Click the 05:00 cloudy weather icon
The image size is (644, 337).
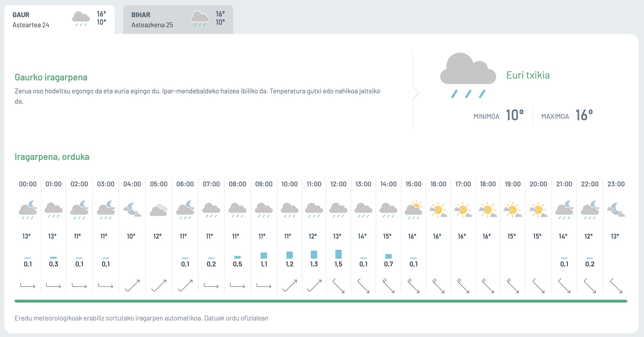[x=159, y=210]
